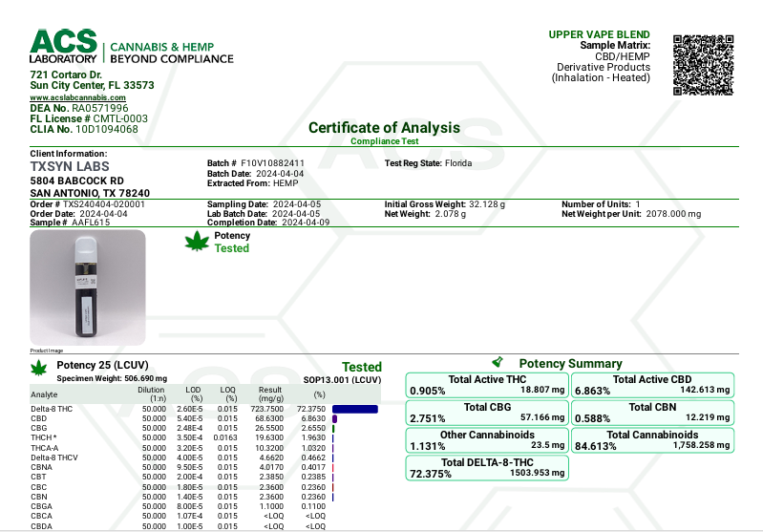Click Specimen Weight 506.690 mg
Viewport: 763px width, 532px height.
pos(112,378)
